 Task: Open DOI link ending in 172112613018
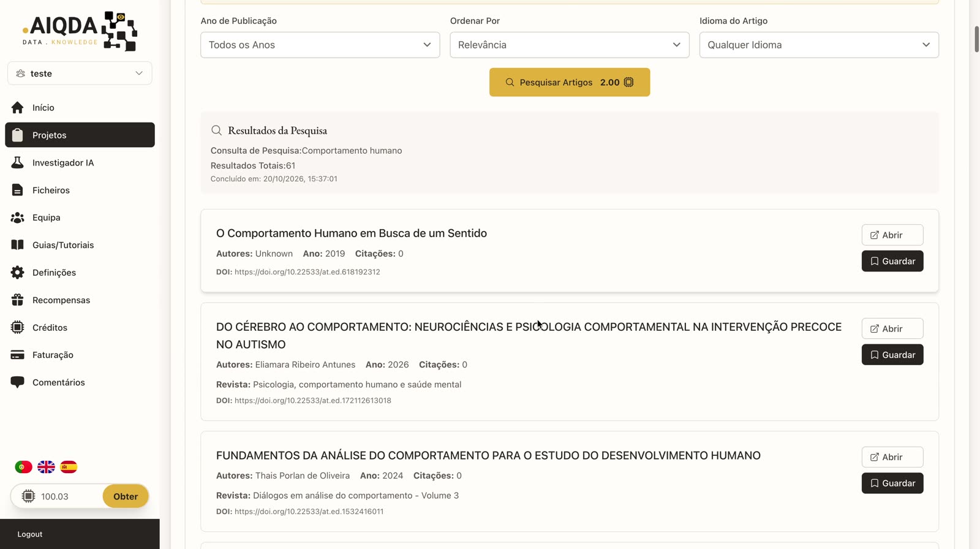312,401
